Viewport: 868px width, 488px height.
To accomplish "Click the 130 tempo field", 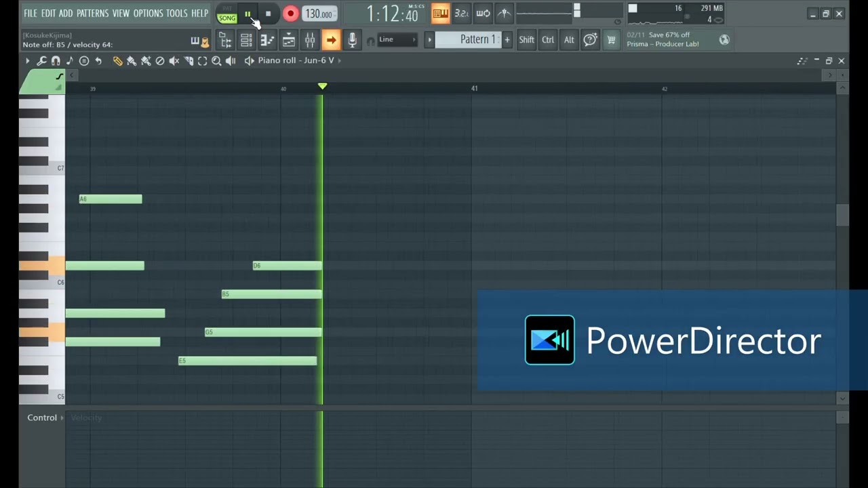I will (319, 14).
